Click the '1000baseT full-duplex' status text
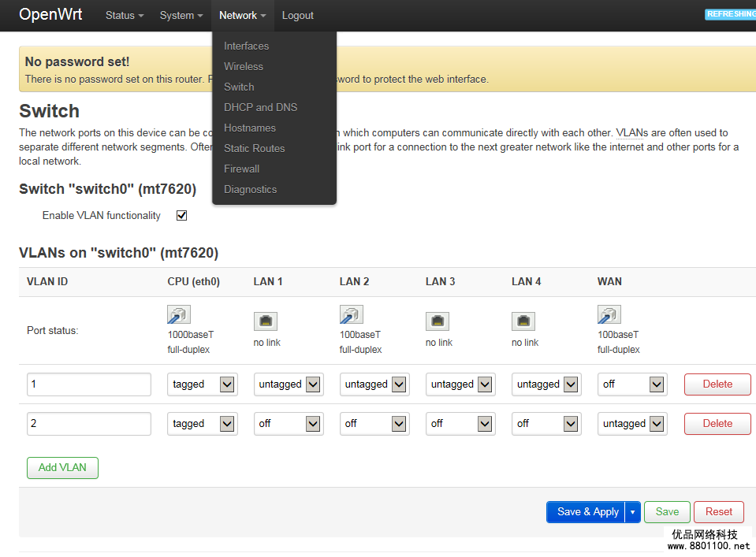The width and height of the screenshot is (756, 557). coord(191,342)
